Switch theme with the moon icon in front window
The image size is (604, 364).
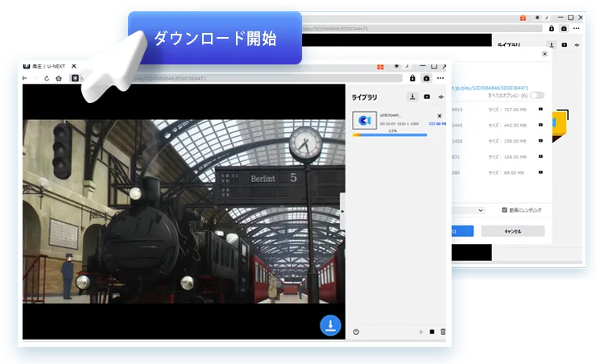click(x=407, y=66)
